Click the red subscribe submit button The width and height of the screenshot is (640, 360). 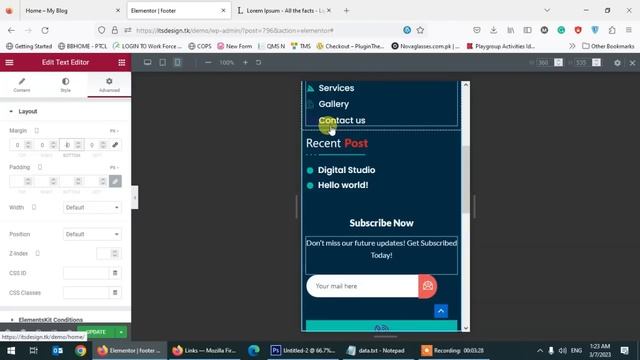427,286
